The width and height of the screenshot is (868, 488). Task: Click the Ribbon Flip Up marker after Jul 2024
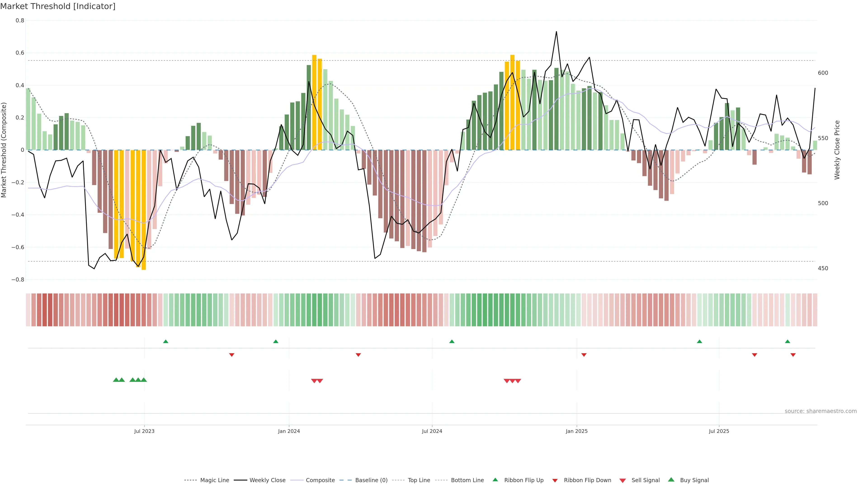tap(452, 342)
